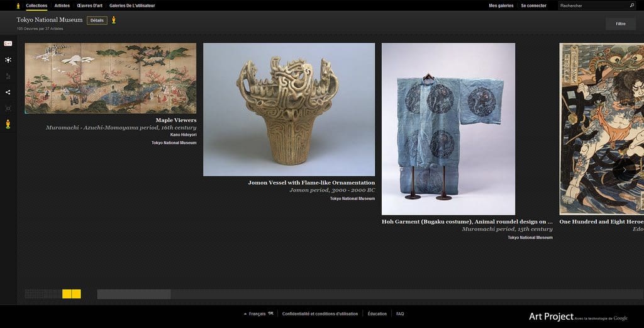Click the Google +1 icon in the sidebar
The width and height of the screenshot is (644, 328).
[8, 43]
